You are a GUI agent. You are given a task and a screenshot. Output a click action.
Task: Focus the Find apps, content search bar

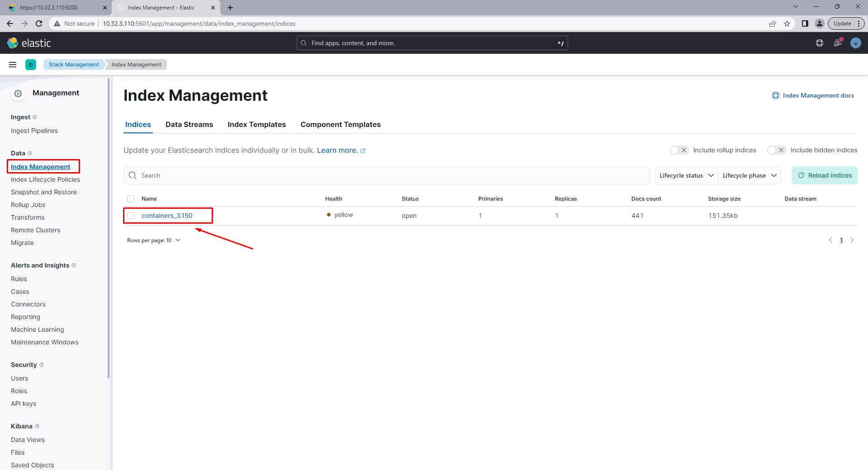tap(432, 43)
